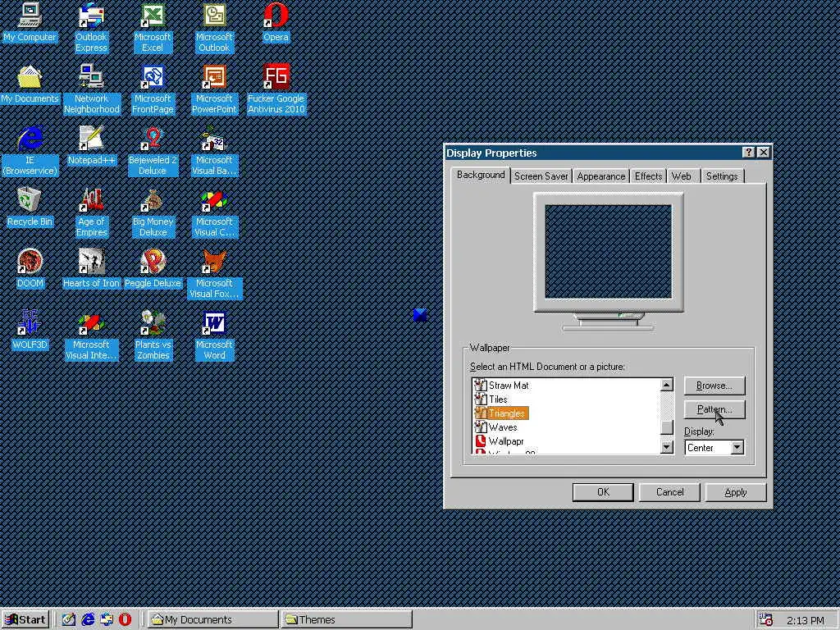Click the monitor preview of the background
The width and height of the screenshot is (840, 630).
coord(608,251)
